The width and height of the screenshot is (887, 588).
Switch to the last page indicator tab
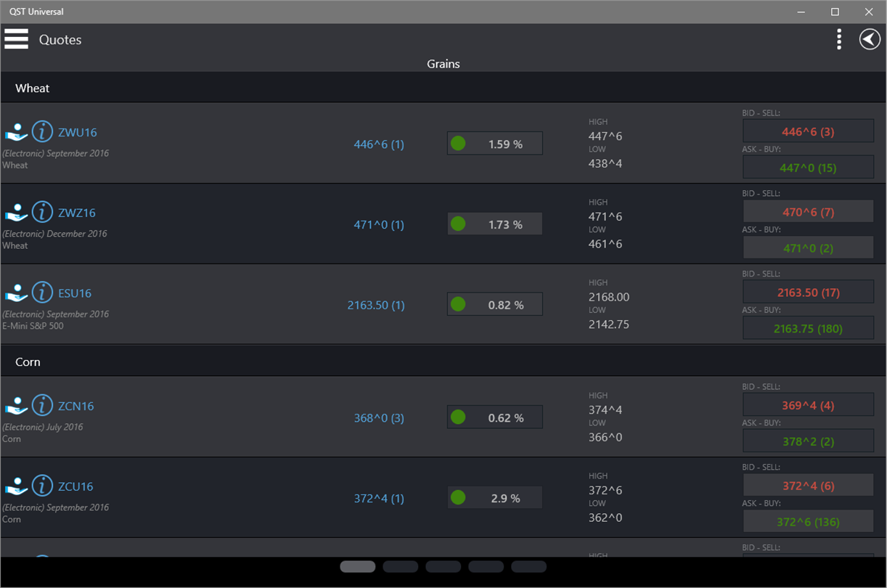528,566
